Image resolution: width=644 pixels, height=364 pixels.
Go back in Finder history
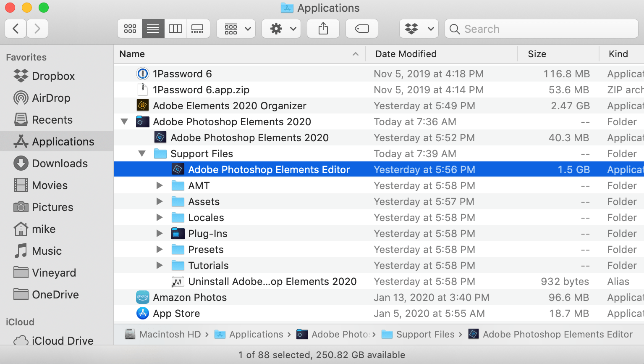coord(16,29)
